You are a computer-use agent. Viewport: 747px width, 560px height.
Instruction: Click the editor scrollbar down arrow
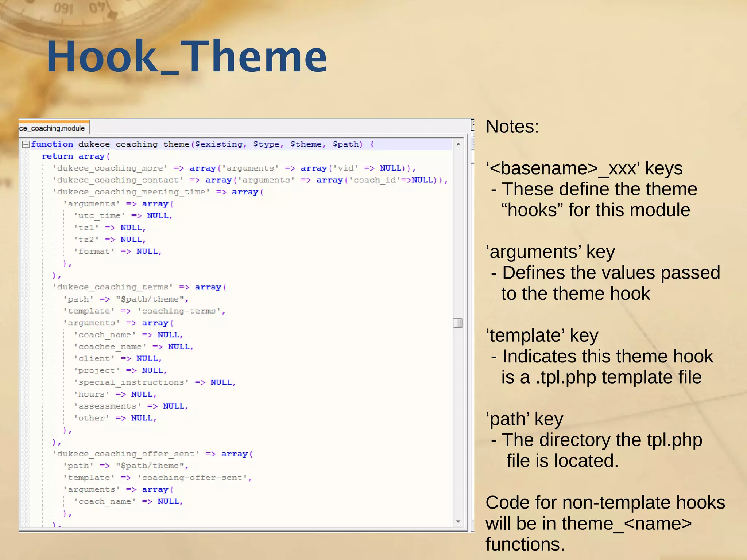pos(458,522)
